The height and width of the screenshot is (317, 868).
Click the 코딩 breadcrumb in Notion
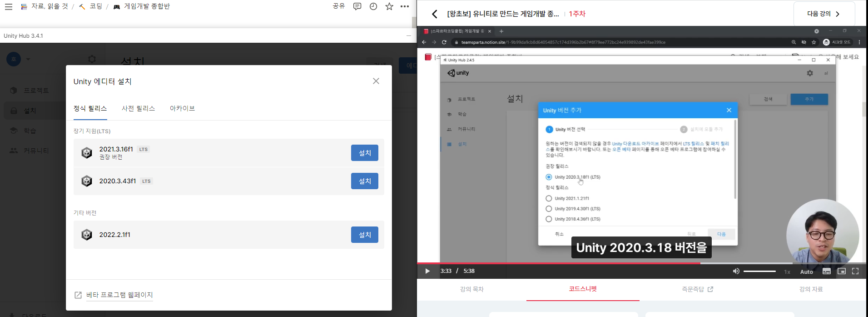[90, 6]
